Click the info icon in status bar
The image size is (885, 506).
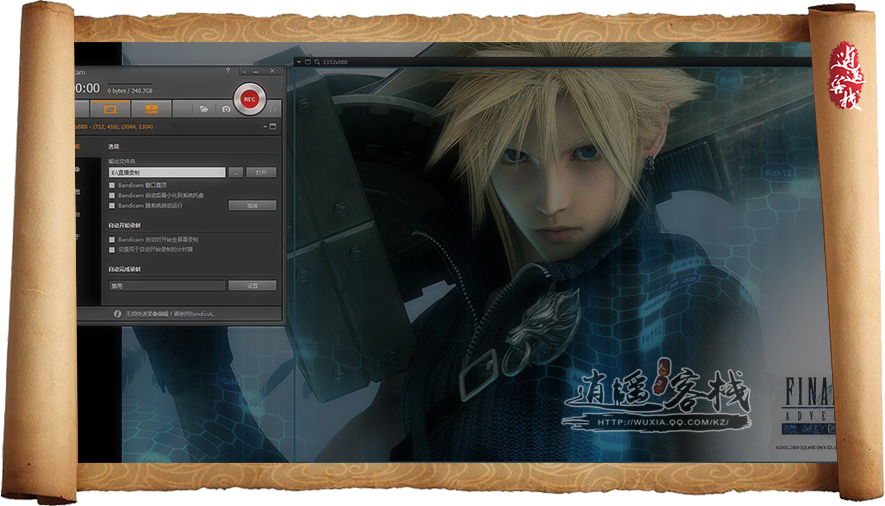pyautogui.click(x=117, y=314)
